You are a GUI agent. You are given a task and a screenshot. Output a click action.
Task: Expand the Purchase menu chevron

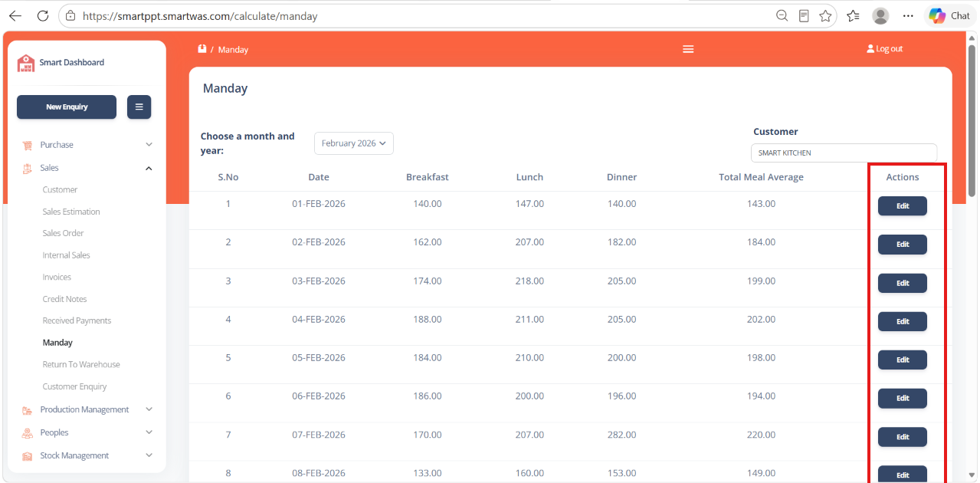(149, 145)
